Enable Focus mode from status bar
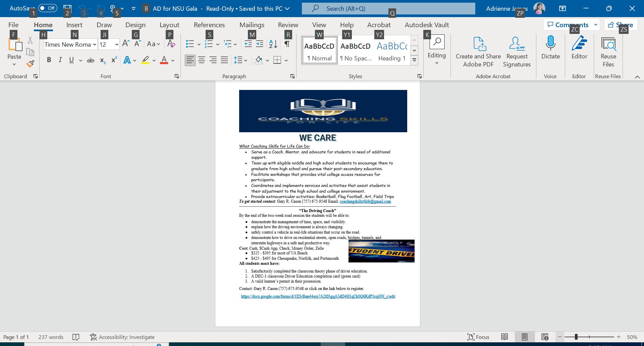The image size is (644, 346). (x=478, y=337)
